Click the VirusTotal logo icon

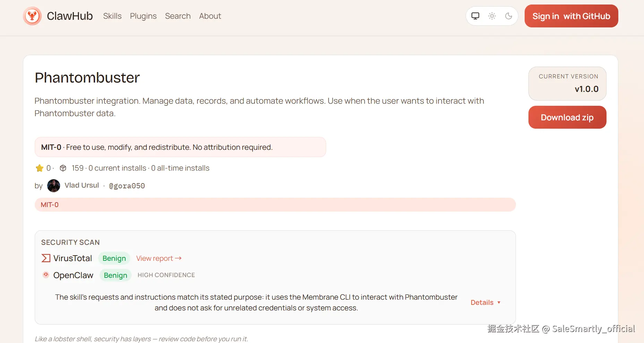(x=46, y=258)
